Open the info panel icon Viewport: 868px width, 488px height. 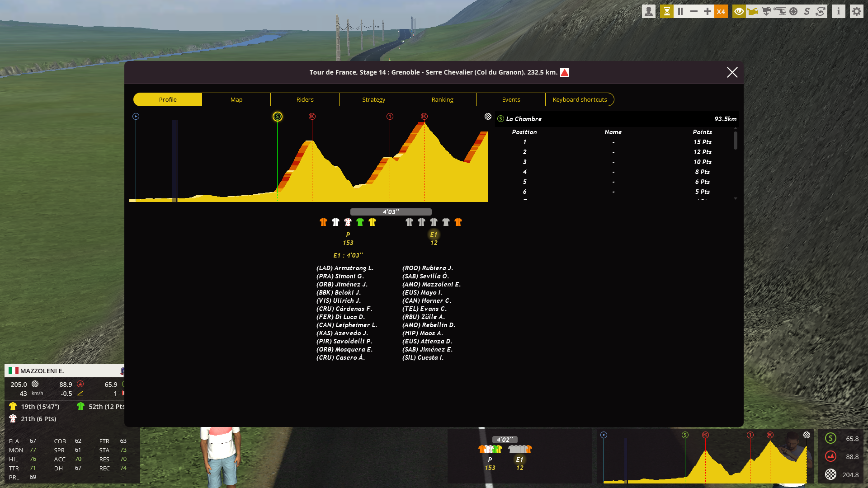point(839,11)
